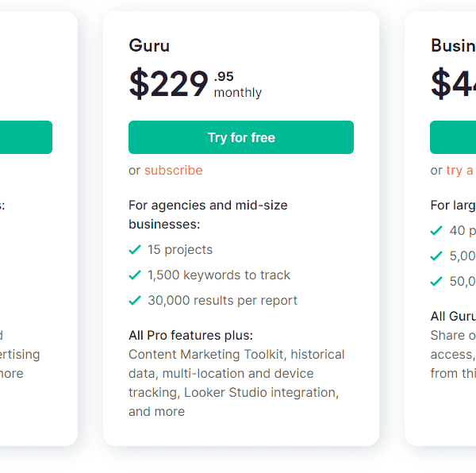The height and width of the screenshot is (473, 476).
Task: Click the Guru plan's Try for free button
Action: point(240,137)
